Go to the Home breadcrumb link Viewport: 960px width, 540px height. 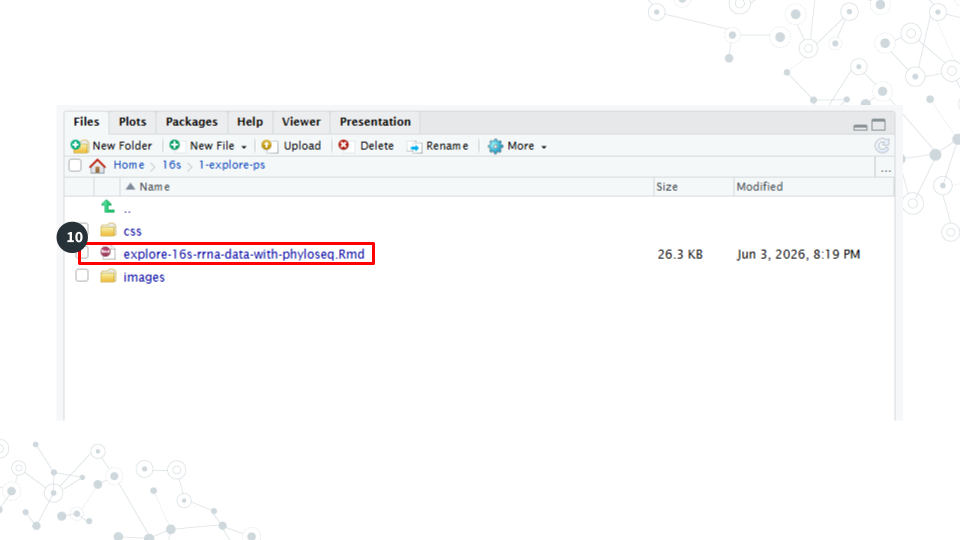point(129,165)
